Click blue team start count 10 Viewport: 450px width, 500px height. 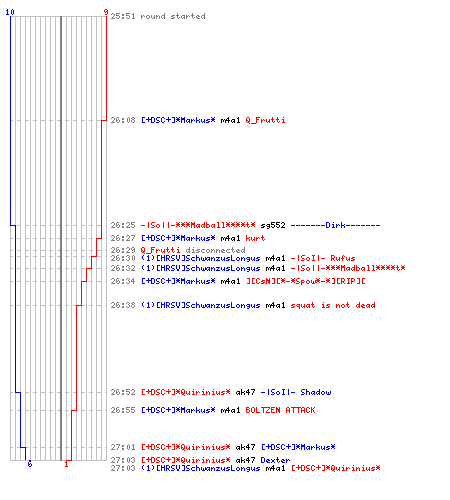click(x=10, y=12)
